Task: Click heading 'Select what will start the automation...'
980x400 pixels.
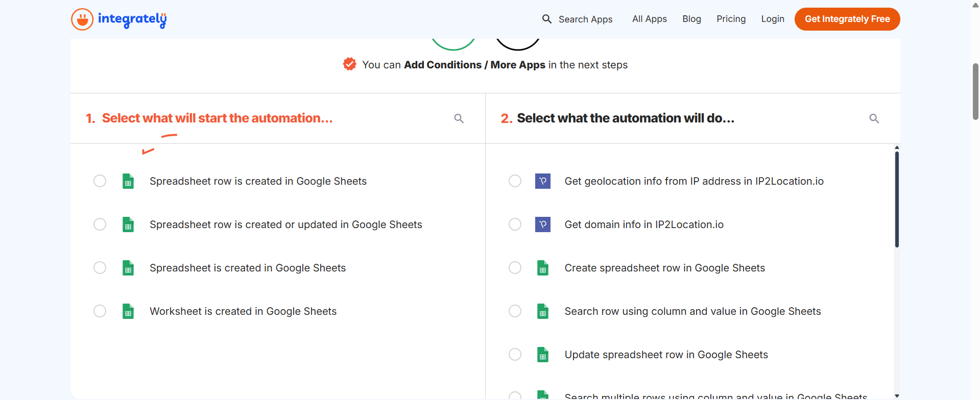Action: (218, 118)
